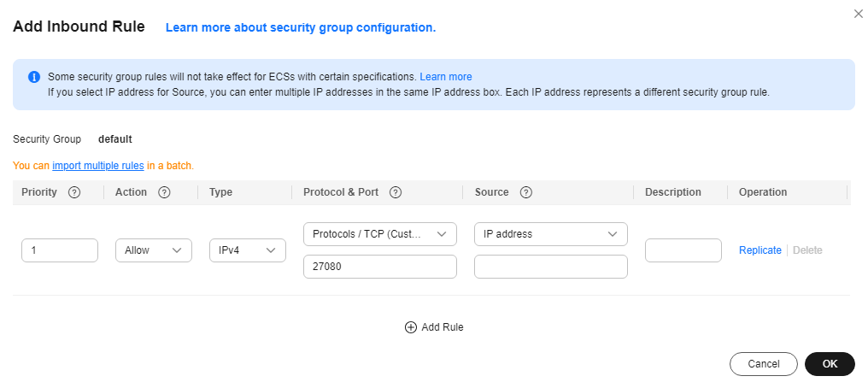Click the Action help question icon
This screenshot has height=388, width=868.
pyautogui.click(x=164, y=192)
